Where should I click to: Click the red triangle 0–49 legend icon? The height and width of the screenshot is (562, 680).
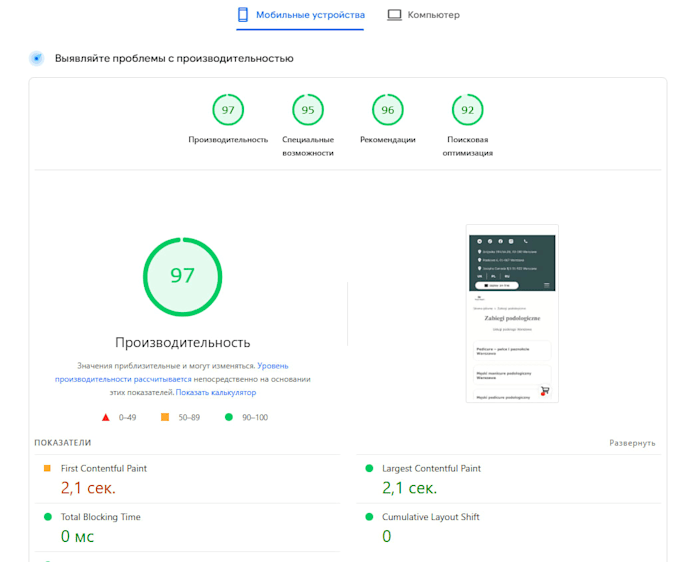[105, 418]
